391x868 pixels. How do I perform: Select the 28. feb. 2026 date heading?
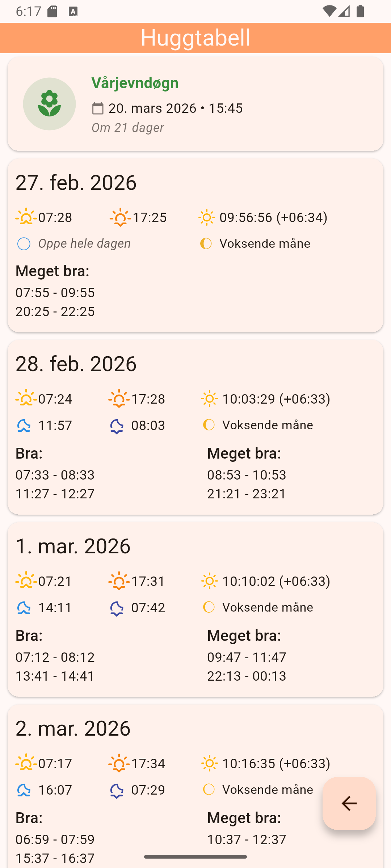pos(76,364)
